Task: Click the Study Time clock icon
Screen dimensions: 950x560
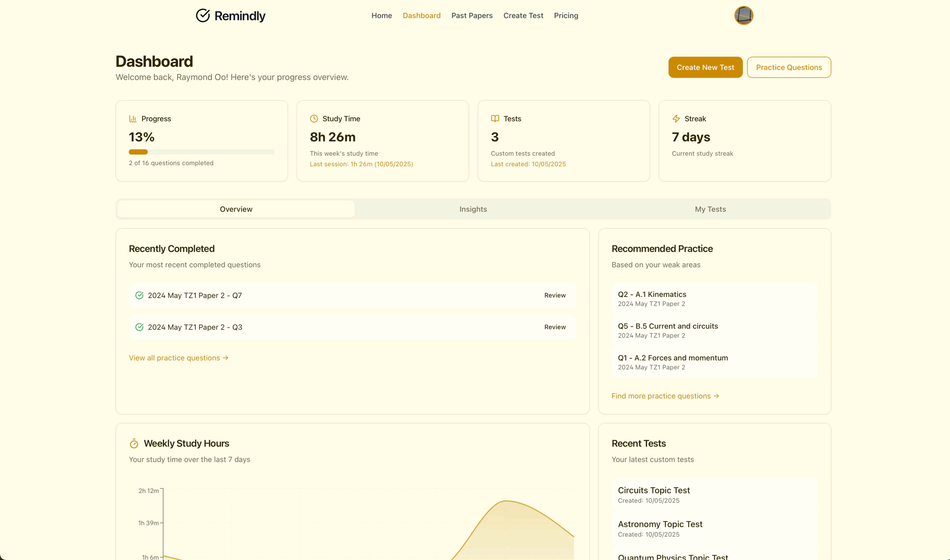Action: (314, 119)
